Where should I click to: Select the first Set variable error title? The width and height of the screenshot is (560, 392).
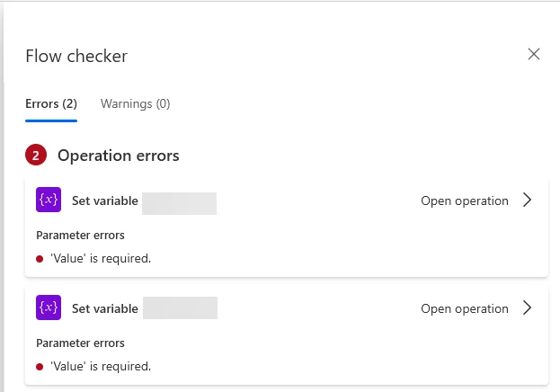(104, 201)
